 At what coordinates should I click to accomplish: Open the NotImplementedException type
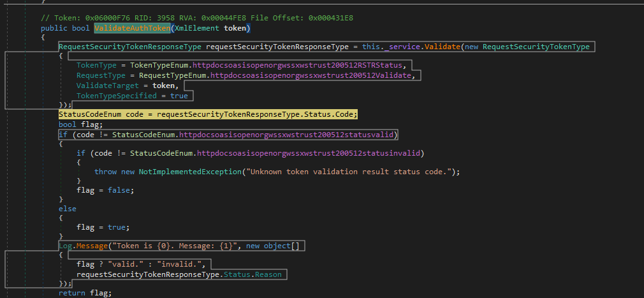point(190,172)
